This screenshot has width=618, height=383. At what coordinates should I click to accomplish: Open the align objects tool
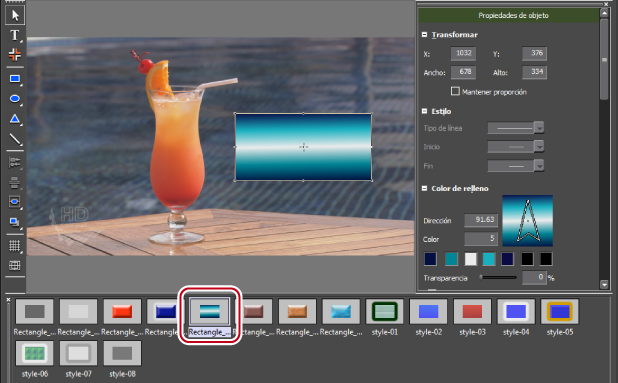coord(15,162)
